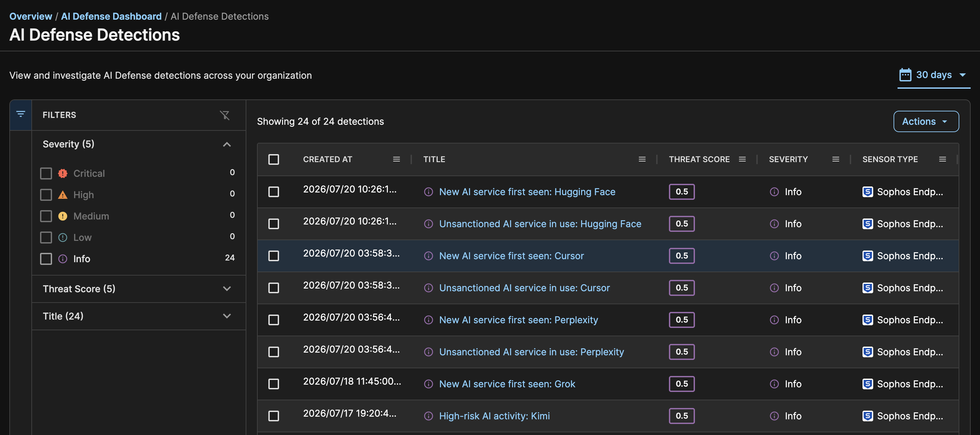
Task: Select the High-risk AI activity: Kimi row checkbox
Action: [x=273, y=416]
